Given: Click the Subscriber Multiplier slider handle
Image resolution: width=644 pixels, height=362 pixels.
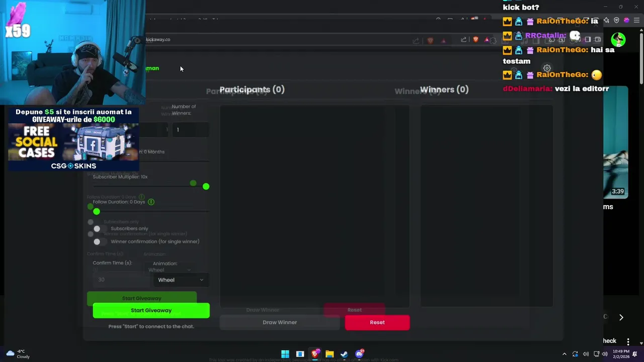Looking at the screenshot, I should 206,187.
